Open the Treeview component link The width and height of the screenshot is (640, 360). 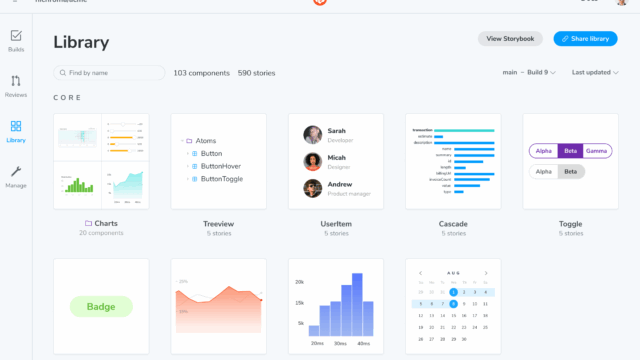[x=218, y=224]
